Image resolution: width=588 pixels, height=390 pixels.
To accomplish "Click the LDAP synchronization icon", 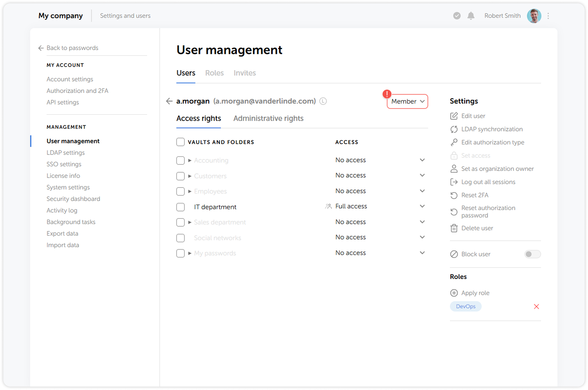I will point(454,129).
